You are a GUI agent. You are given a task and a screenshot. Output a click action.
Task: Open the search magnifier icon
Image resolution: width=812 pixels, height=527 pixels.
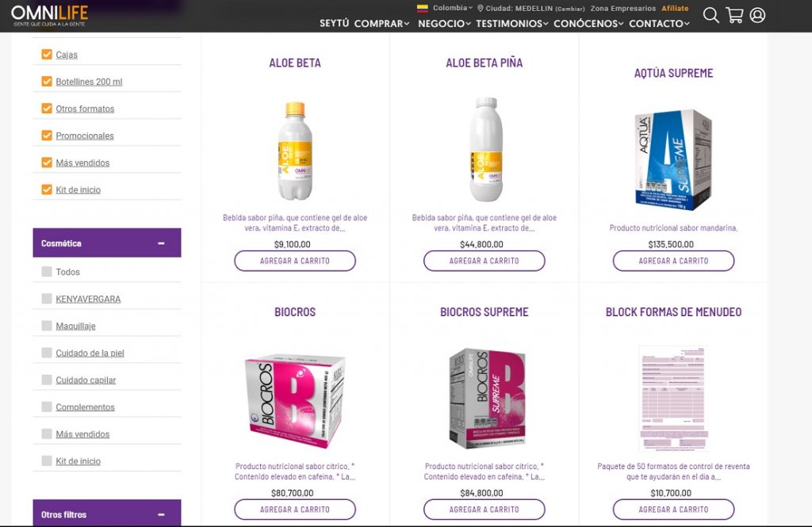pyautogui.click(x=711, y=15)
